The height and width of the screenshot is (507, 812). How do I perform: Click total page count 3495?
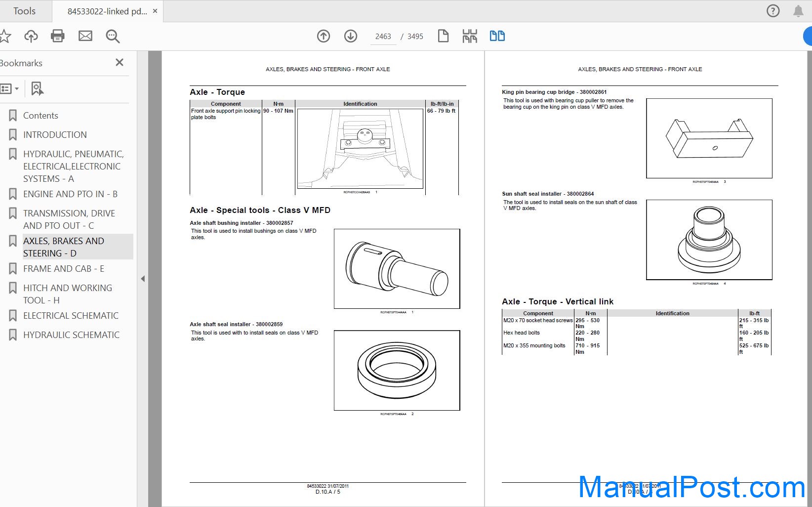pos(415,37)
